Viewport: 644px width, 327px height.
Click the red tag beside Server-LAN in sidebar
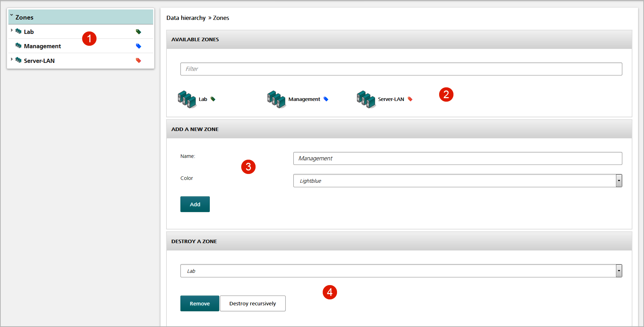pyautogui.click(x=138, y=60)
